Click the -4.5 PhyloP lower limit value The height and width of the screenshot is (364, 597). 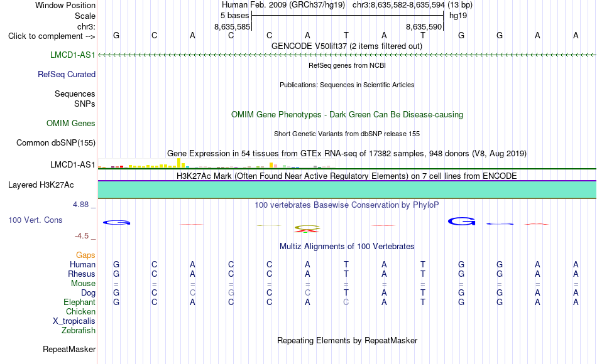click(82, 236)
